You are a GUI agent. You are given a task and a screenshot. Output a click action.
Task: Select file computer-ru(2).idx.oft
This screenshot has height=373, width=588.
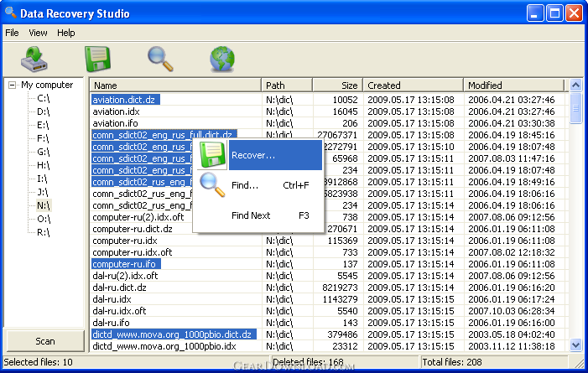(x=138, y=217)
